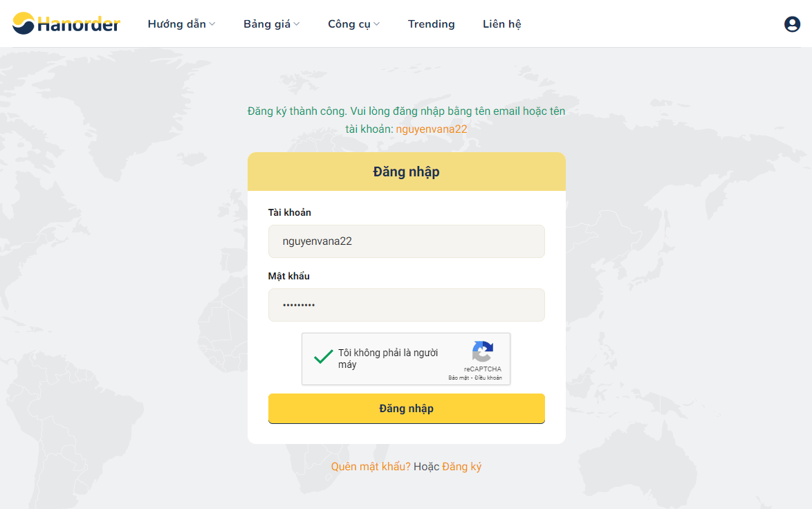Open the Đăng ký link
The width and height of the screenshot is (812, 509).
pos(462,466)
